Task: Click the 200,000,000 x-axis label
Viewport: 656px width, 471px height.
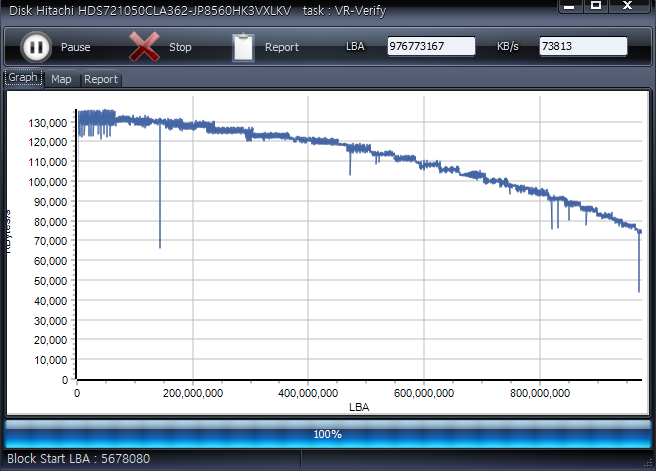Action: tap(193, 393)
